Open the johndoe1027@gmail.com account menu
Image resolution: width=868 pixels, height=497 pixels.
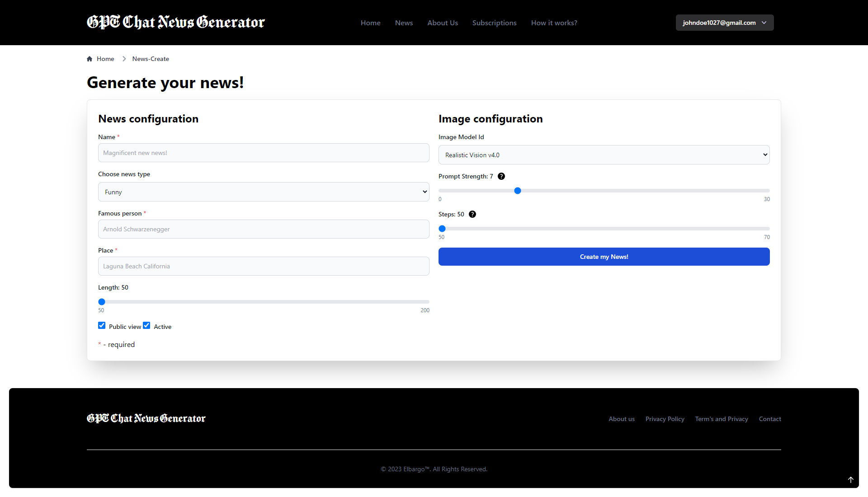[x=724, y=23]
